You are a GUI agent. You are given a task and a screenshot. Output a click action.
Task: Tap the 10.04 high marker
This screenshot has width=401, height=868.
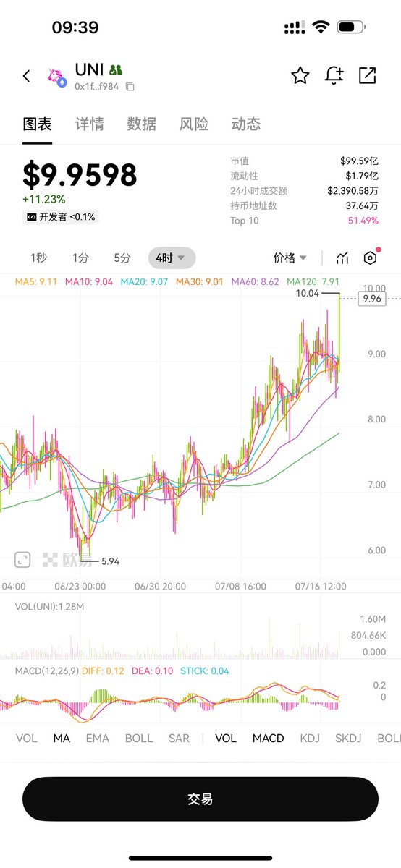308,294
